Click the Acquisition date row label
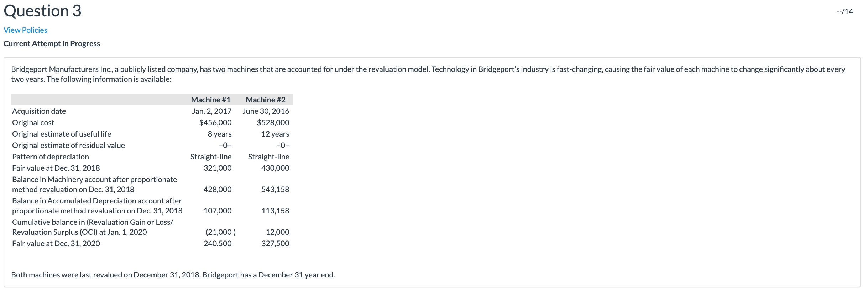This screenshot has width=868, height=296. click(39, 111)
